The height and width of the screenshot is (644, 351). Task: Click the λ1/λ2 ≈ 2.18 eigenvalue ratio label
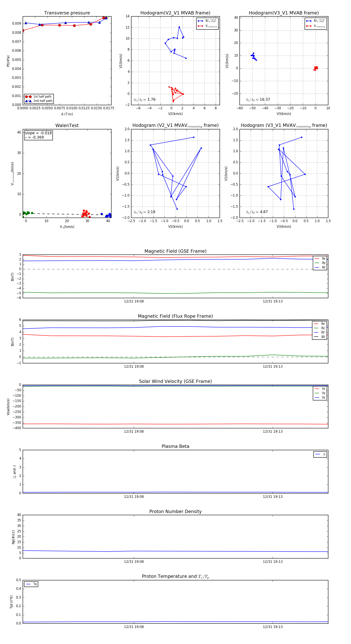click(144, 212)
